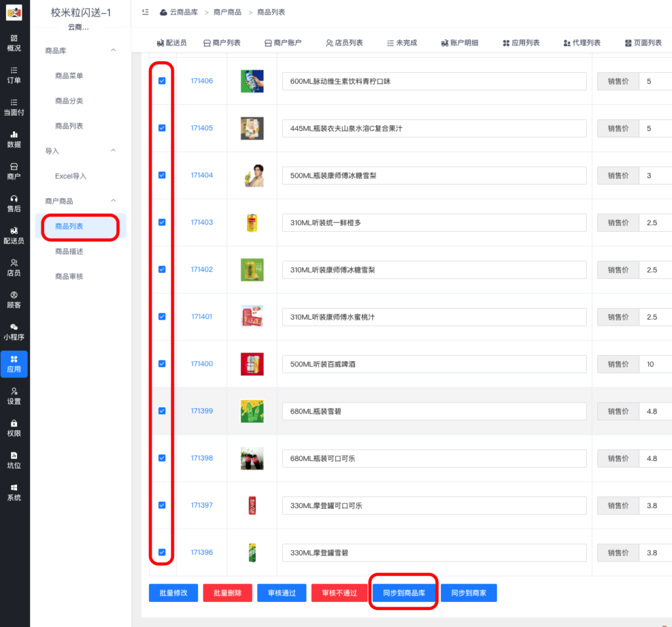This screenshot has height=627, width=672.
Task: Click the 同步到商品库 button
Action: tap(403, 592)
